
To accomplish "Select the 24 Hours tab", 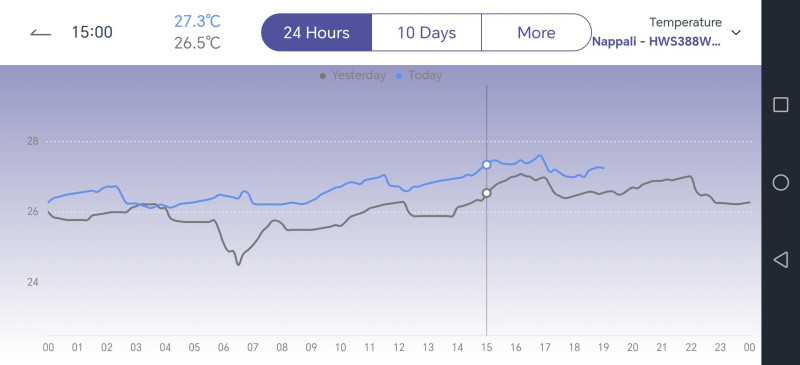I will (x=316, y=33).
